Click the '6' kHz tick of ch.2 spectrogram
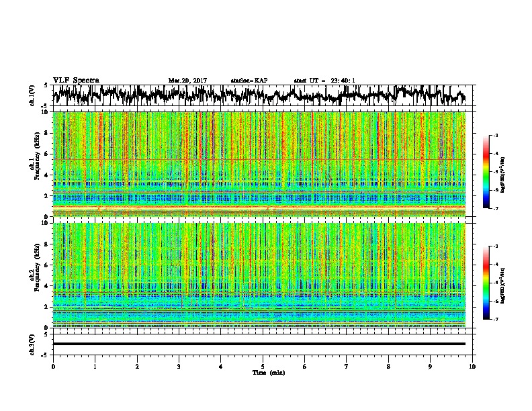Viewport: 532px width, 411px height. [x=47, y=265]
